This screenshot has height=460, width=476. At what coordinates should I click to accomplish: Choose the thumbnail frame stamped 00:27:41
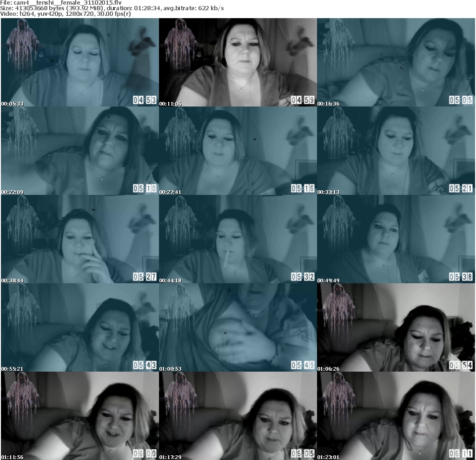point(238,151)
